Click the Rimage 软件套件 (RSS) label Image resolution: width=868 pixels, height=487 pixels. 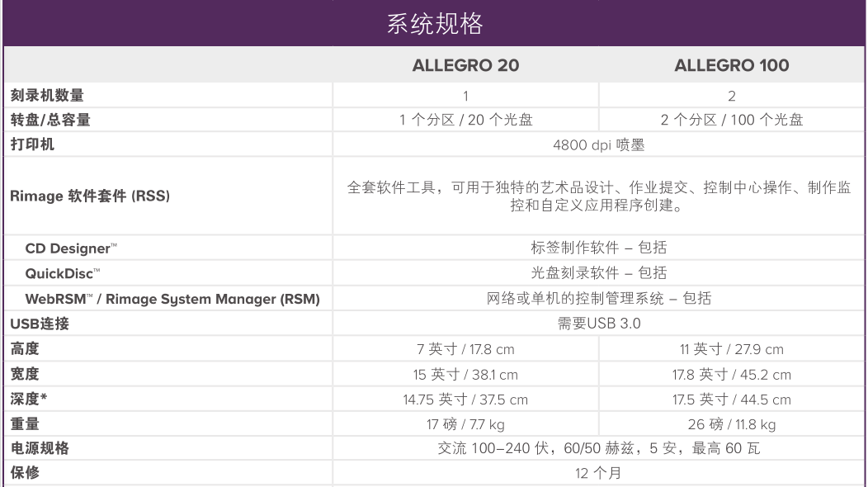pyautogui.click(x=90, y=196)
